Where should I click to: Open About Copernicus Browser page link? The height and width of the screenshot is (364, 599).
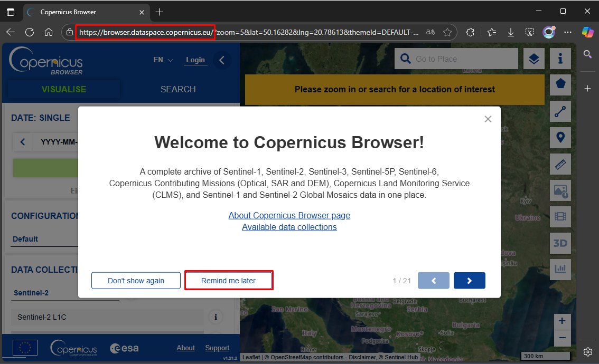(289, 215)
